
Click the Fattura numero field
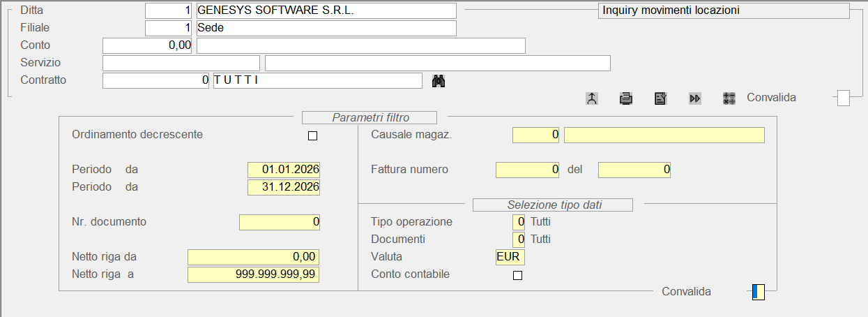528,170
